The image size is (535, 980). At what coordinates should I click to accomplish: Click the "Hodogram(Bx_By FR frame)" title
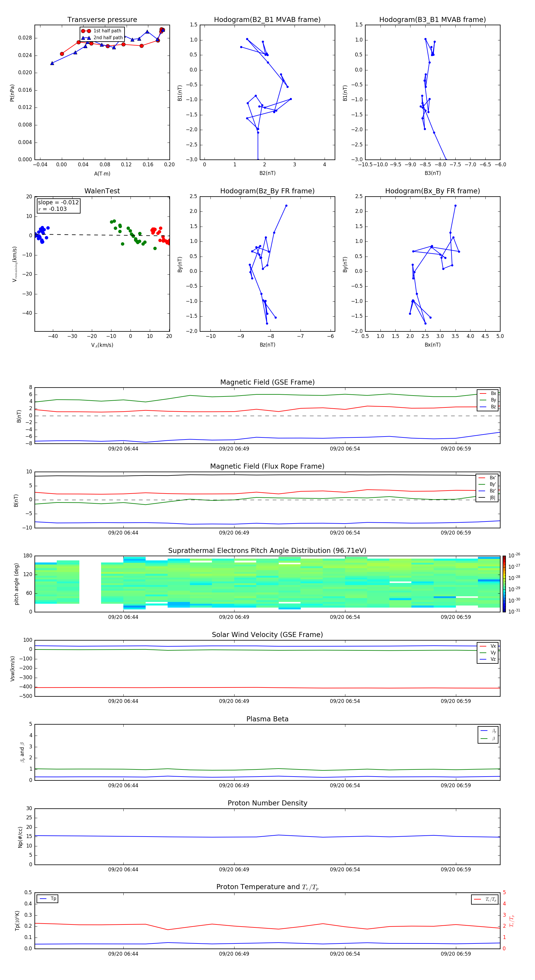point(432,191)
